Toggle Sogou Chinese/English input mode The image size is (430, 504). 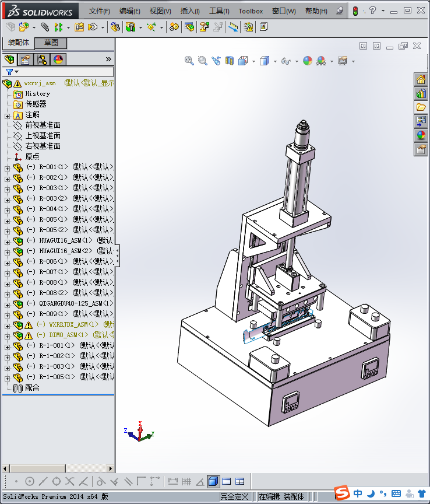(x=358, y=494)
